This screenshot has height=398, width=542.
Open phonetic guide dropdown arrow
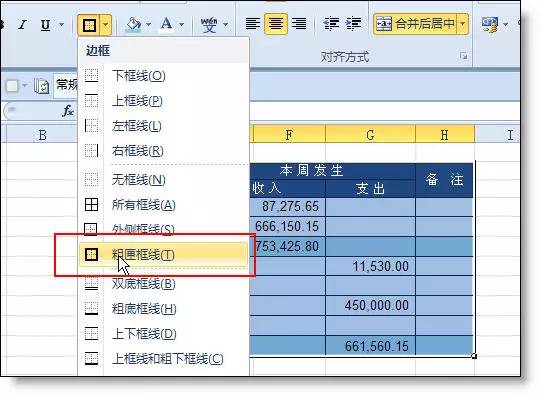coord(225,25)
